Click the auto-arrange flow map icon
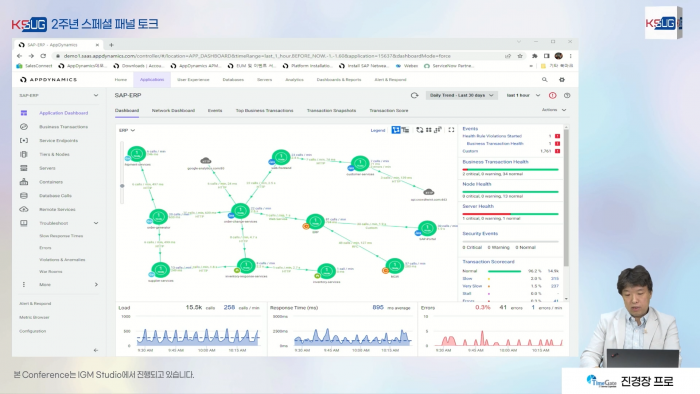Screen dimensions: 700x394 click(419, 130)
